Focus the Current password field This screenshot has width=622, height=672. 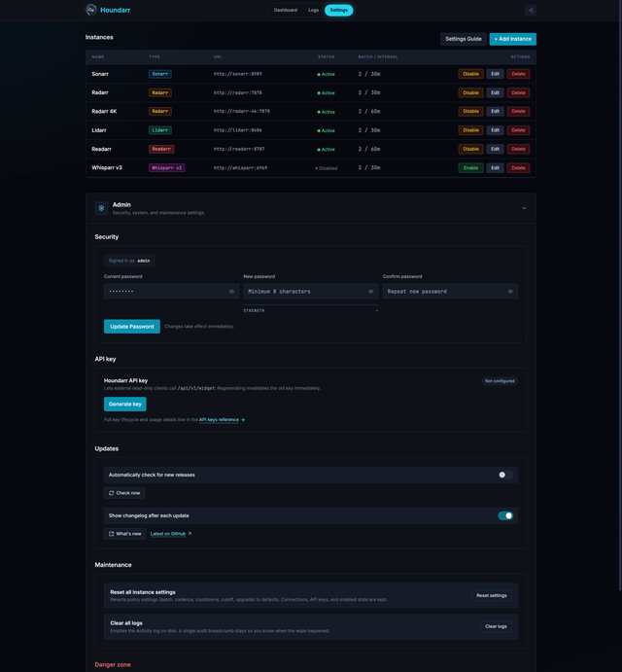point(171,292)
